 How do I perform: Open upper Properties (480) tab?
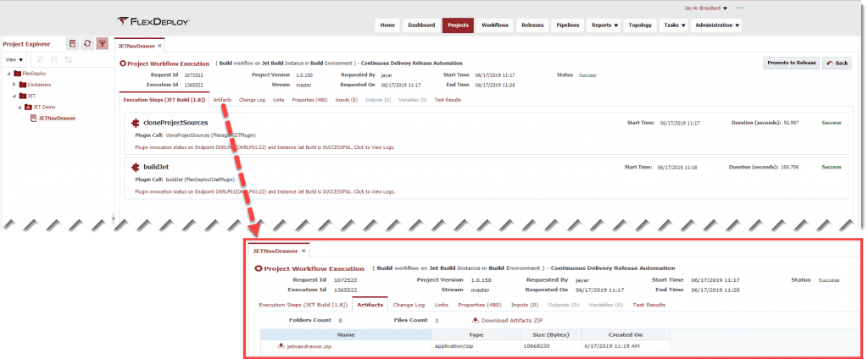tap(309, 100)
